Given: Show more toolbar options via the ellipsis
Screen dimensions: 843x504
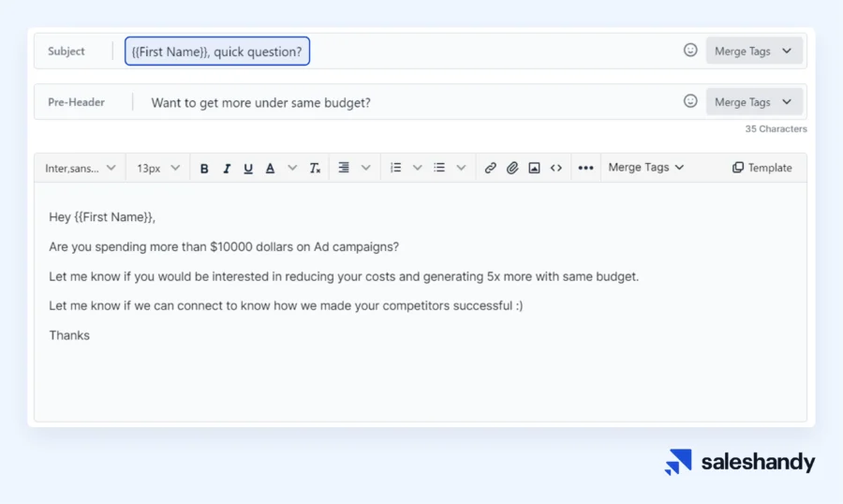Looking at the screenshot, I should tap(585, 168).
